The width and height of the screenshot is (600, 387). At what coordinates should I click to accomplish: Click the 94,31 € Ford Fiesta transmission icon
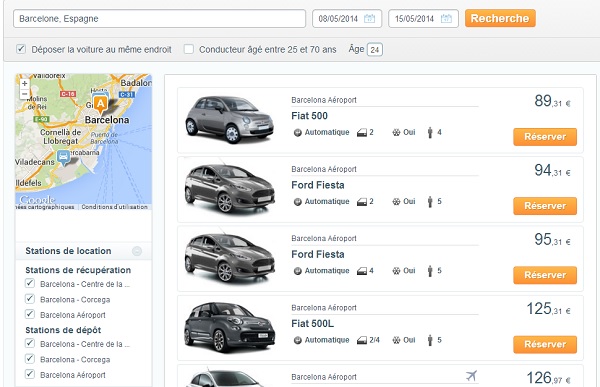(297, 202)
